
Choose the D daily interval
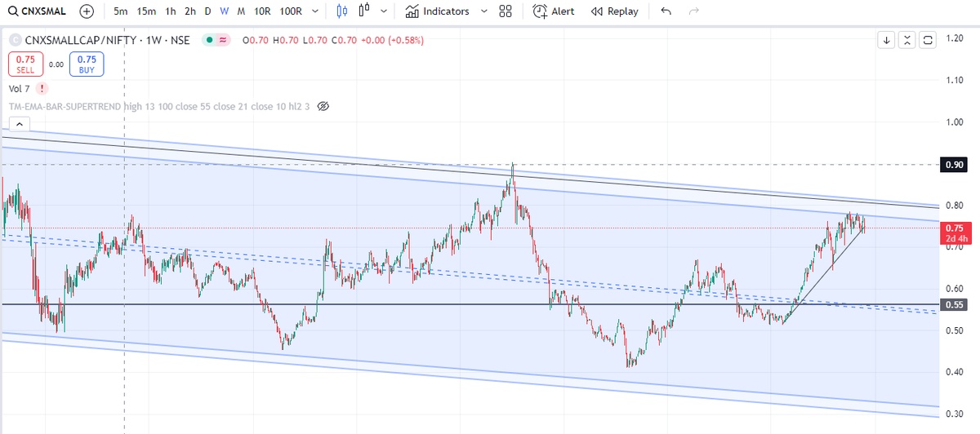[208, 11]
